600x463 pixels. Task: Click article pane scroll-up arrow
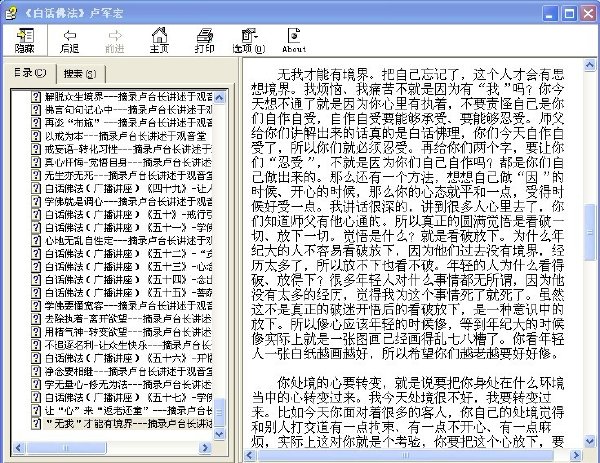click(590, 65)
